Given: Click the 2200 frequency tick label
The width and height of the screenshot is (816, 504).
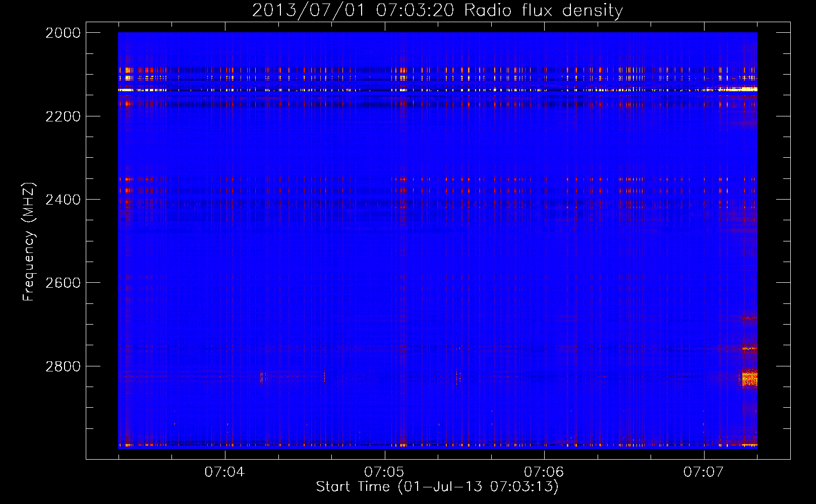Looking at the screenshot, I should (x=63, y=116).
